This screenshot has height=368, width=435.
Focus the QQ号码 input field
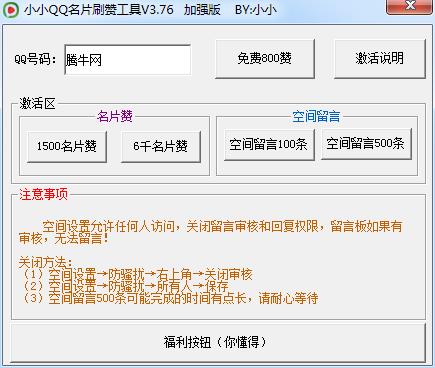pos(128,60)
